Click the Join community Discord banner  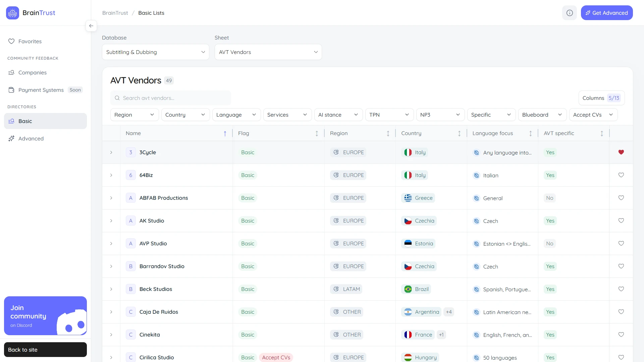(45, 316)
